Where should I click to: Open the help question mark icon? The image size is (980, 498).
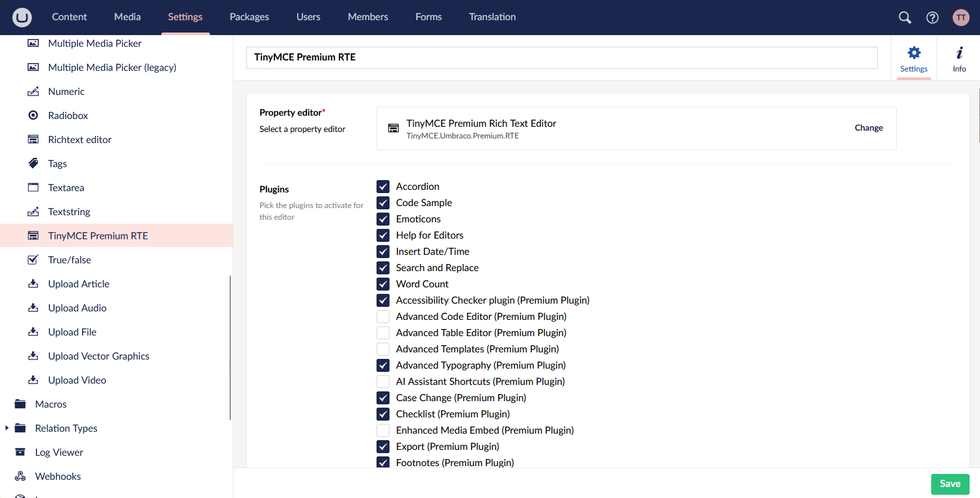933,18
